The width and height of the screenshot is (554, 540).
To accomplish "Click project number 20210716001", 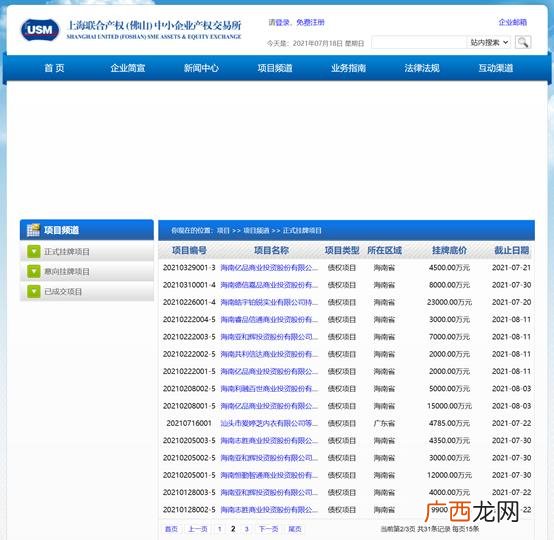I will click(189, 423).
